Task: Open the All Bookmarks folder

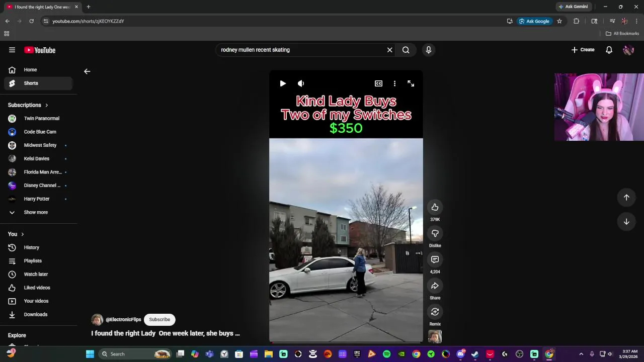Action: (x=622, y=34)
